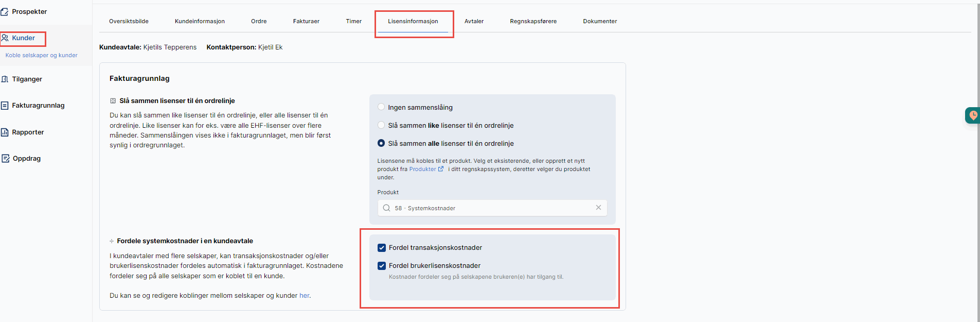The width and height of the screenshot is (980, 322).
Task: Click the green floating widget on right edge
Action: coord(972,115)
